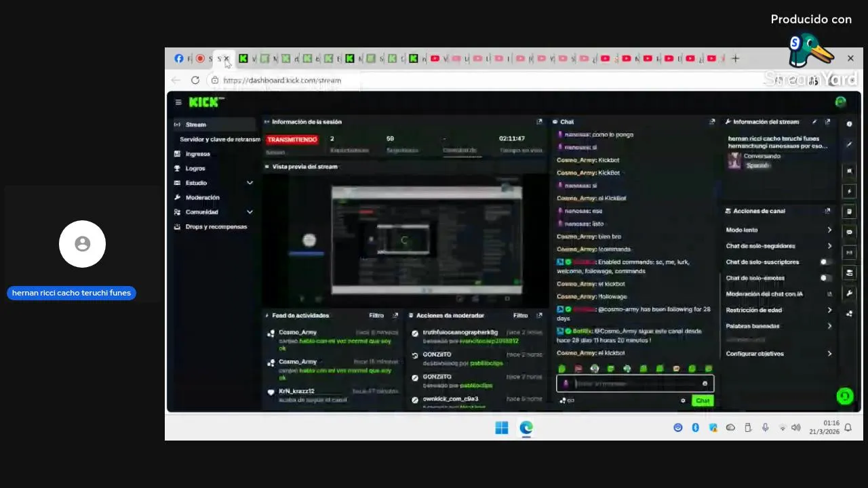Screen dimensions: 868x488
Task: Click the chat bubble icon in right rail
Action: 849,232
